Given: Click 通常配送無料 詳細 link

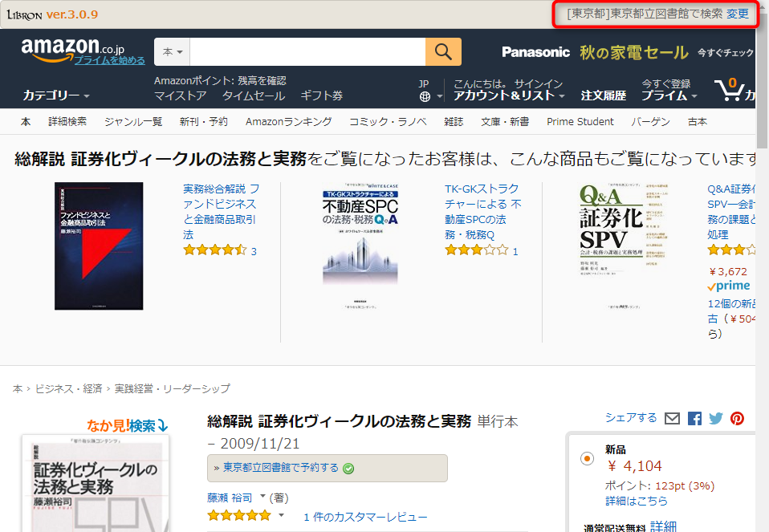Looking at the screenshot, I should pos(663,526).
